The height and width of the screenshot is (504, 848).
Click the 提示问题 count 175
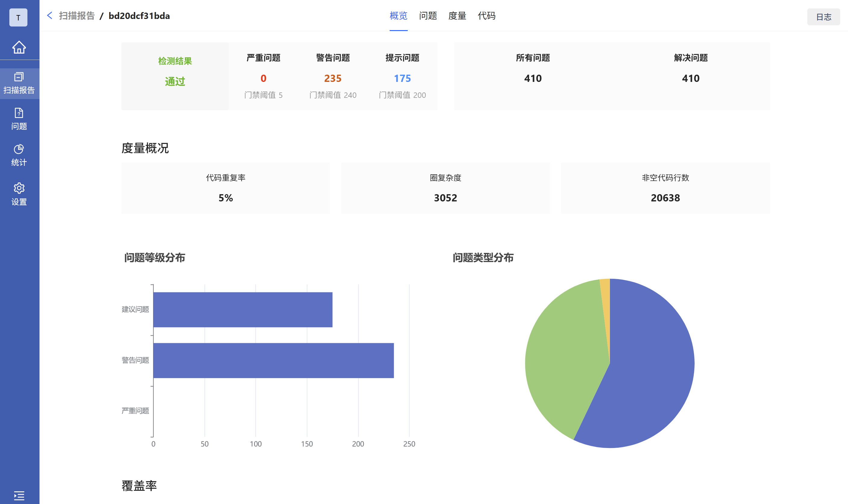coord(402,79)
